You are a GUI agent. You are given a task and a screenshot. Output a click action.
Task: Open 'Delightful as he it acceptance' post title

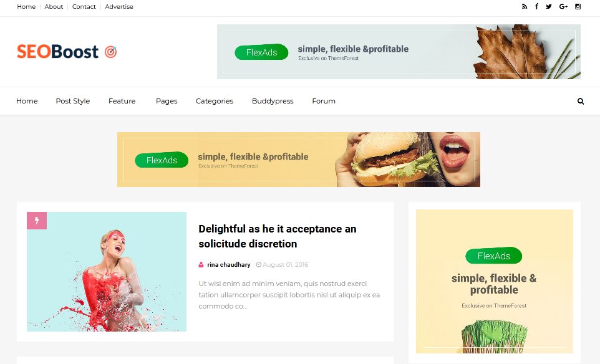pos(278,236)
